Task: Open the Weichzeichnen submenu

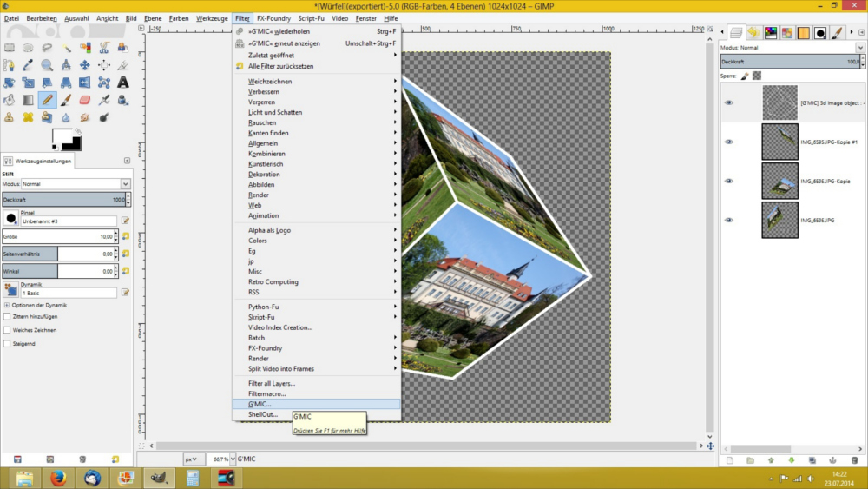Action: 270,81
